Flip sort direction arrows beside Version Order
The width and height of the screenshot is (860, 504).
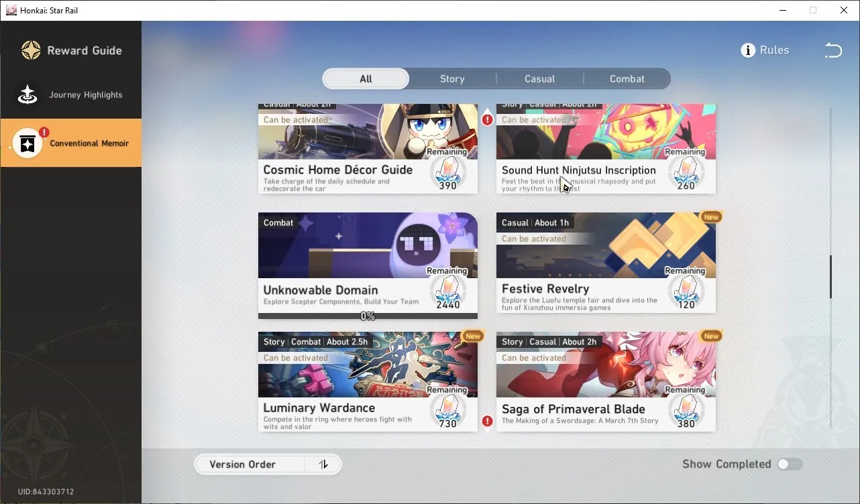(x=323, y=464)
